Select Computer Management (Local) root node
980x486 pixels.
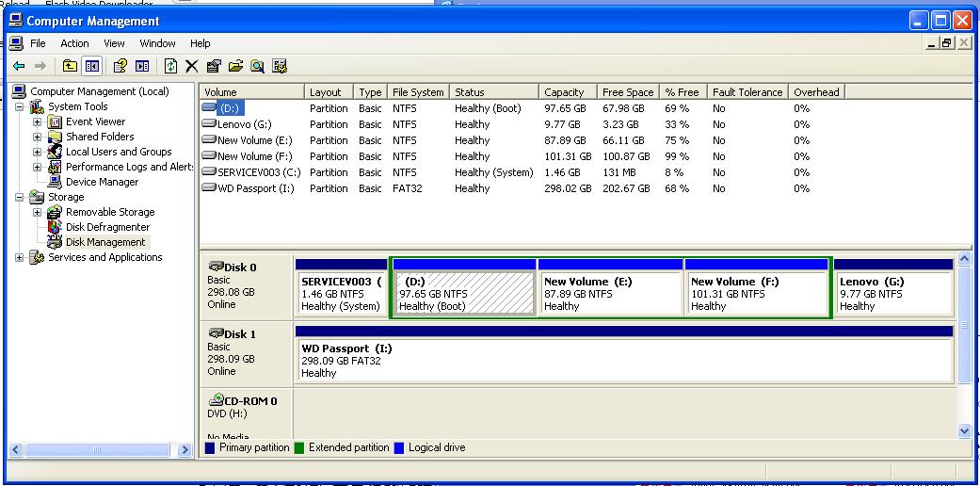(x=100, y=91)
